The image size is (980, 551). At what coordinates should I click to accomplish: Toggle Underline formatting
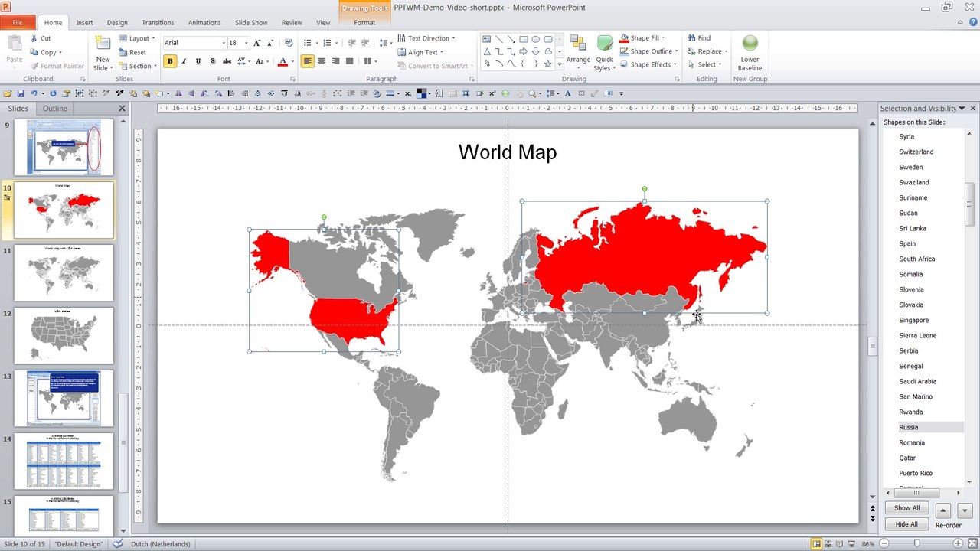click(198, 61)
